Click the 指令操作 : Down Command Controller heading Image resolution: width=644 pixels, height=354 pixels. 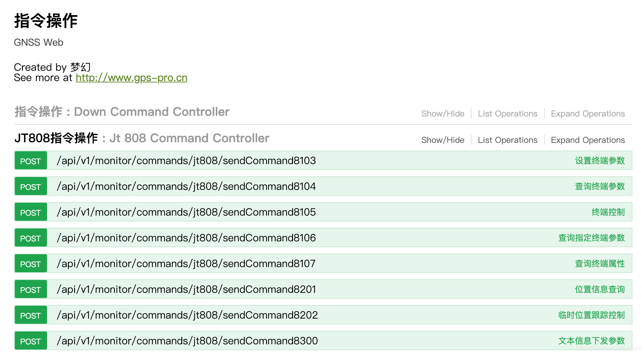(122, 112)
